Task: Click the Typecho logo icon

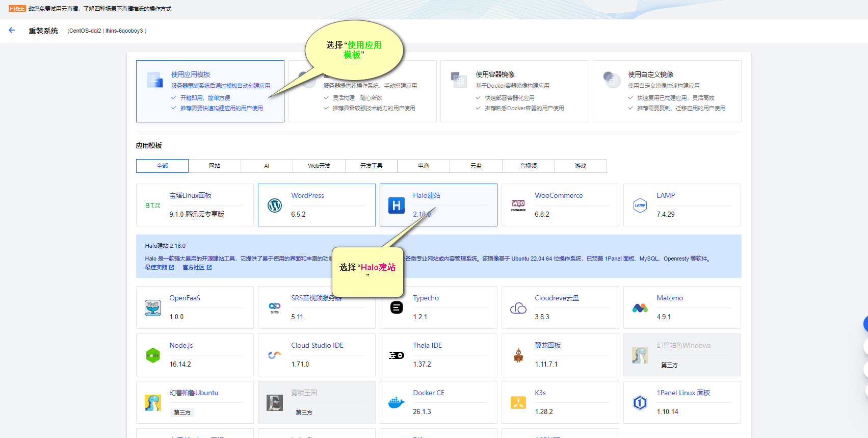Action: pos(397,307)
